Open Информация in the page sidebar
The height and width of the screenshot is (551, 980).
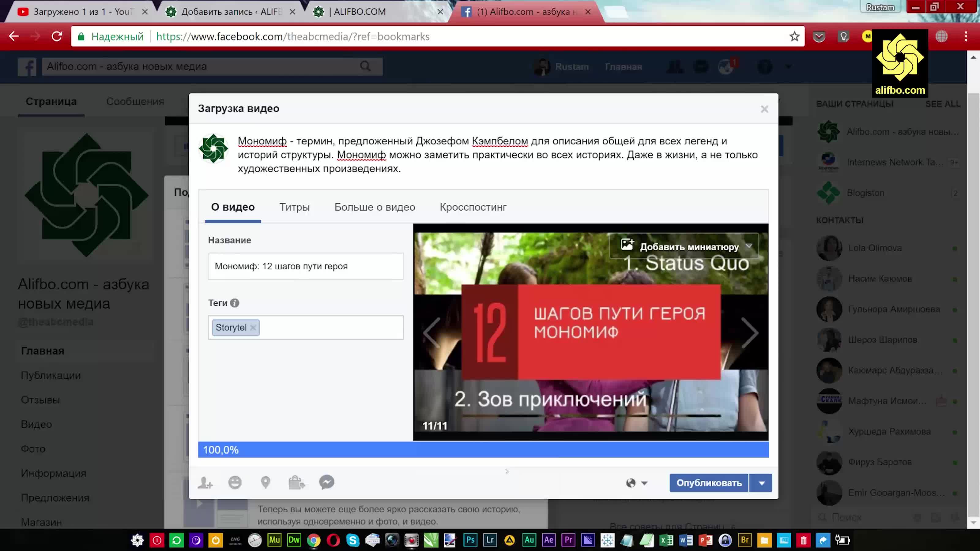pyautogui.click(x=53, y=474)
